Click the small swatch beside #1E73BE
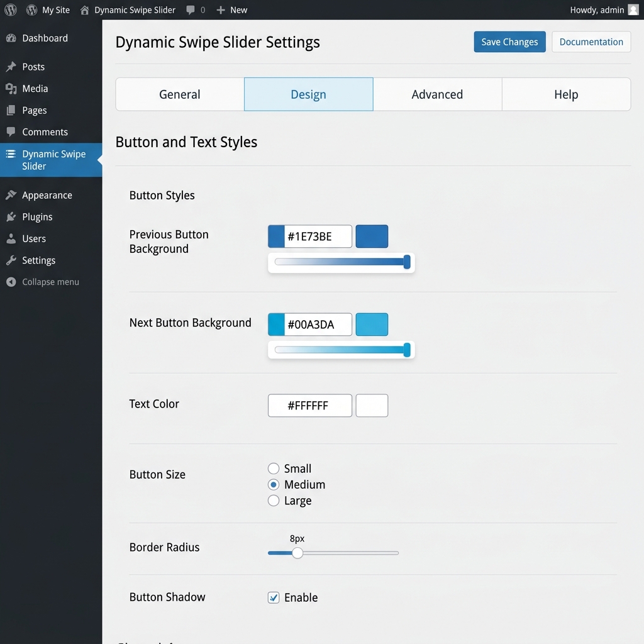The width and height of the screenshot is (644, 644). click(276, 236)
